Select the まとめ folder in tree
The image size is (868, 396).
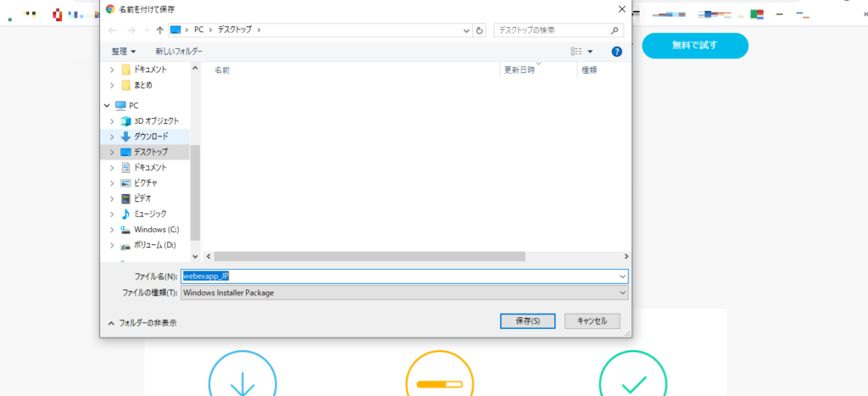(x=142, y=85)
